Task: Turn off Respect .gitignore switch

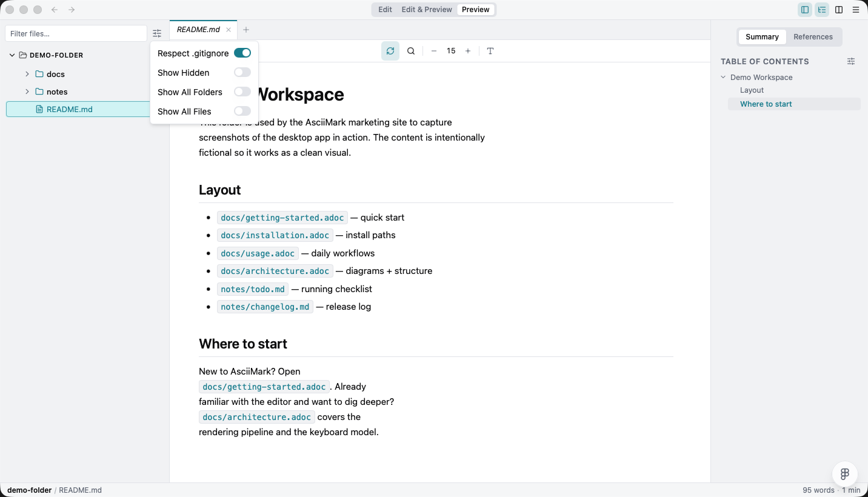Action: (x=242, y=53)
